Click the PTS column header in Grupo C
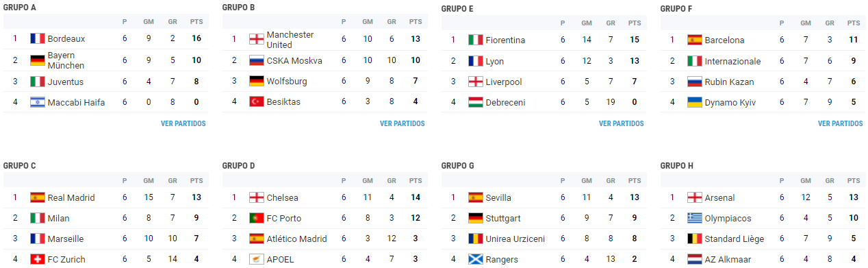Image resolution: width=868 pixels, height=268 pixels. tap(196, 181)
